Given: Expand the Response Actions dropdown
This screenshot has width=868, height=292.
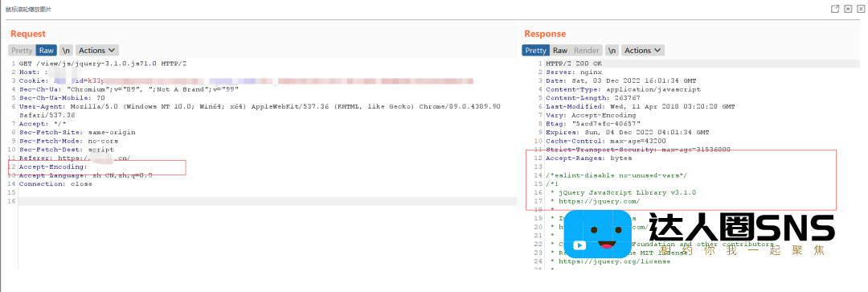Looking at the screenshot, I should [x=643, y=51].
